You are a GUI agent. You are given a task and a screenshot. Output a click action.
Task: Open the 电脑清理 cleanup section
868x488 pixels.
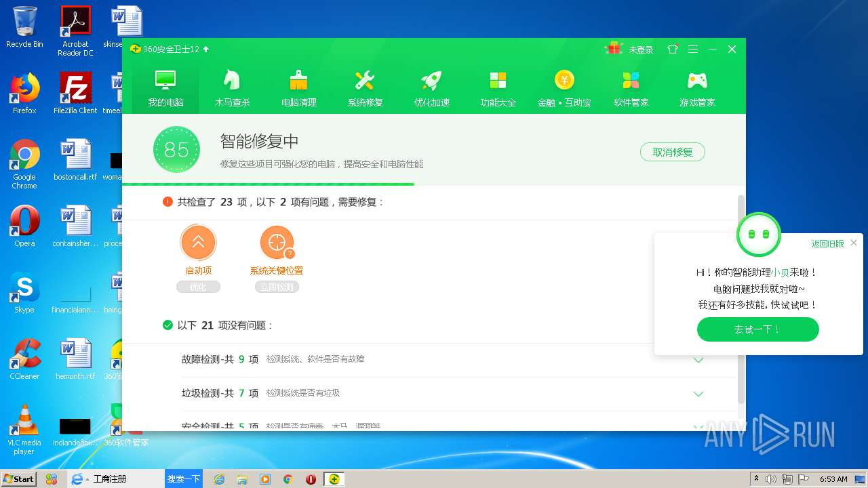(x=299, y=88)
